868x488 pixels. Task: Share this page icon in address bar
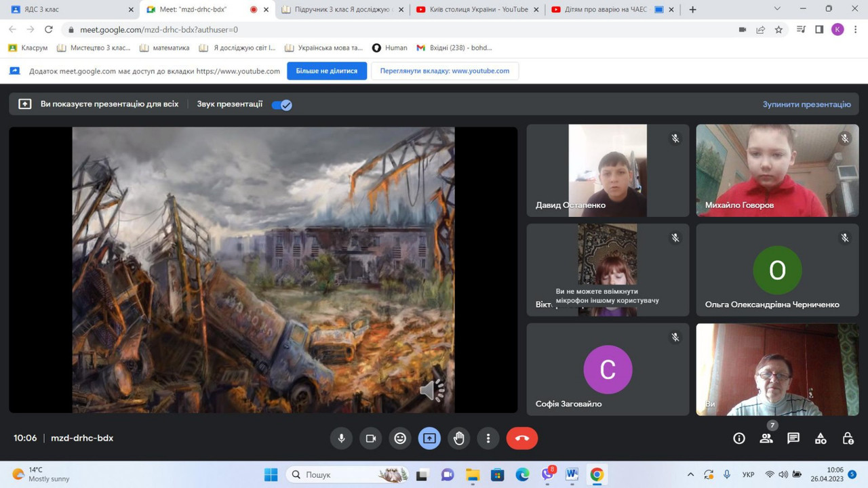[761, 30]
